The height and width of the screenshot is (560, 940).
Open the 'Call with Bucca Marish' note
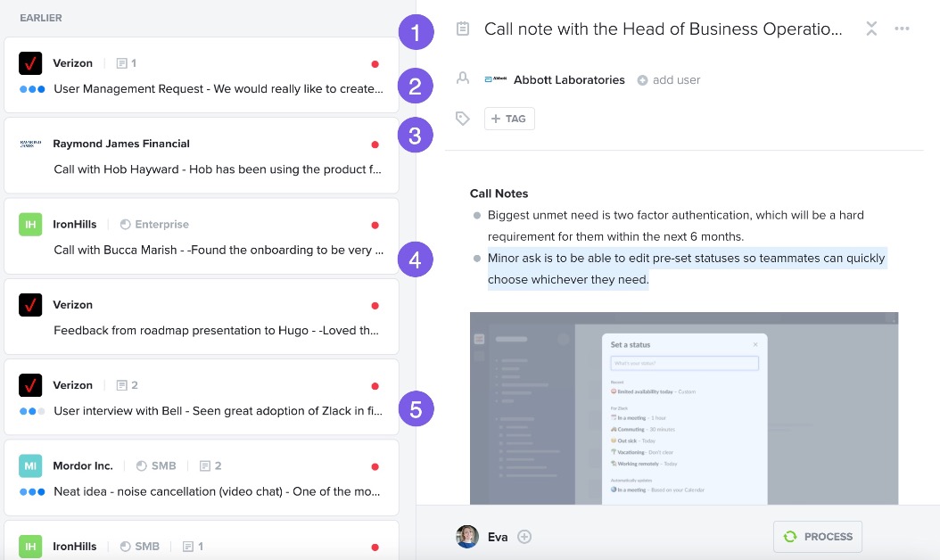[219, 250]
